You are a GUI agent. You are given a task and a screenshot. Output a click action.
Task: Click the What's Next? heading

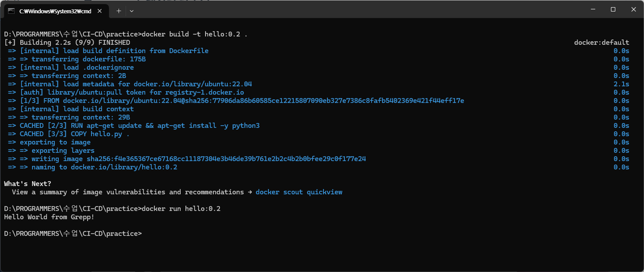point(27,184)
